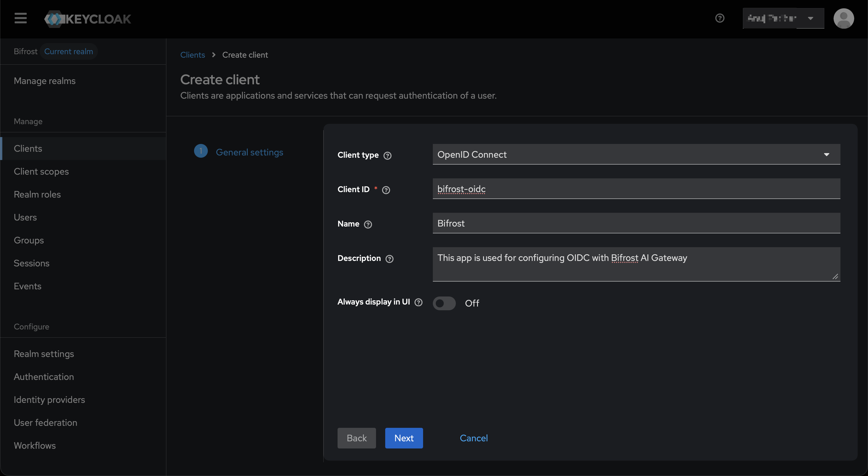Show help for Description
Viewport: 868px width, 476px height.
pyautogui.click(x=390, y=259)
